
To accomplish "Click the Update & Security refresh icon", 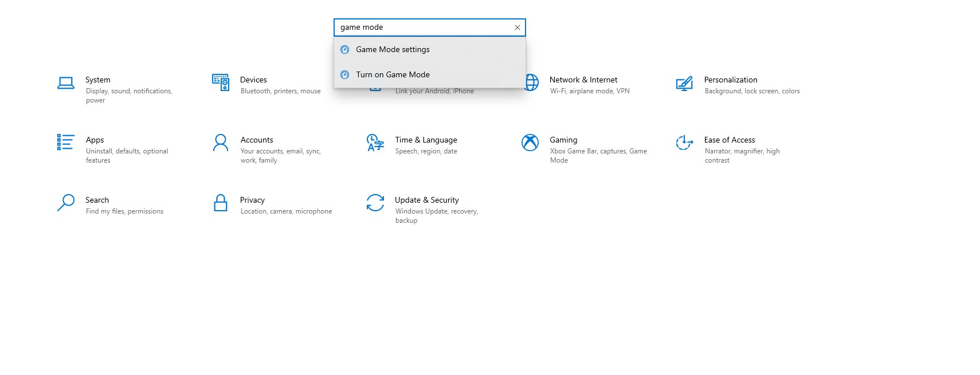I will click(x=375, y=203).
